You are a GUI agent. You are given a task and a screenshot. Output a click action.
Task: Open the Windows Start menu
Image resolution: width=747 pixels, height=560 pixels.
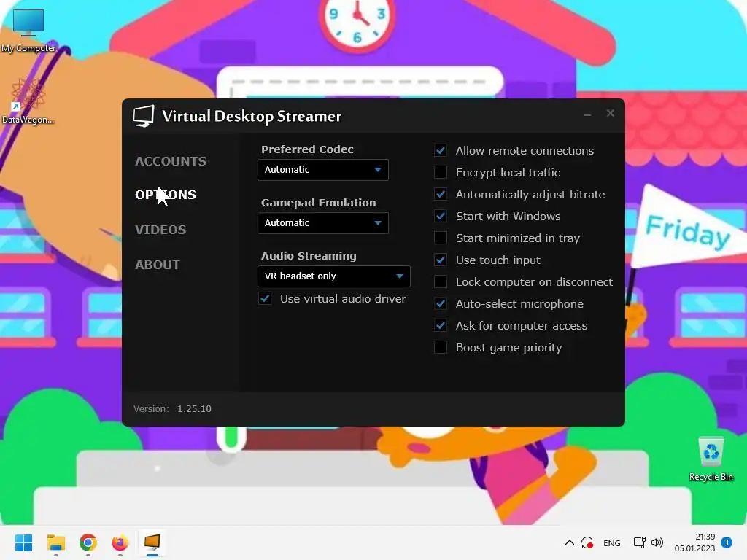[24, 542]
